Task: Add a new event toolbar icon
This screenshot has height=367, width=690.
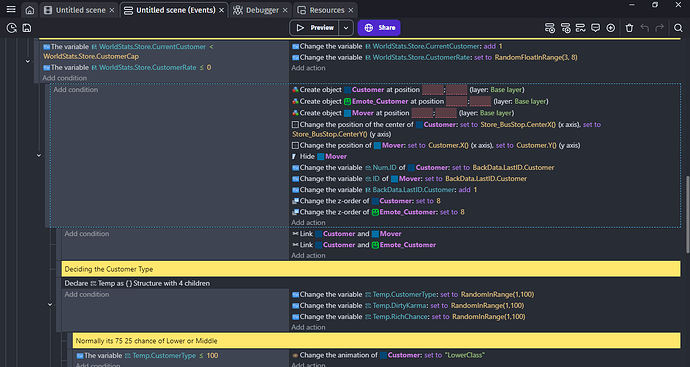Action: [550, 28]
